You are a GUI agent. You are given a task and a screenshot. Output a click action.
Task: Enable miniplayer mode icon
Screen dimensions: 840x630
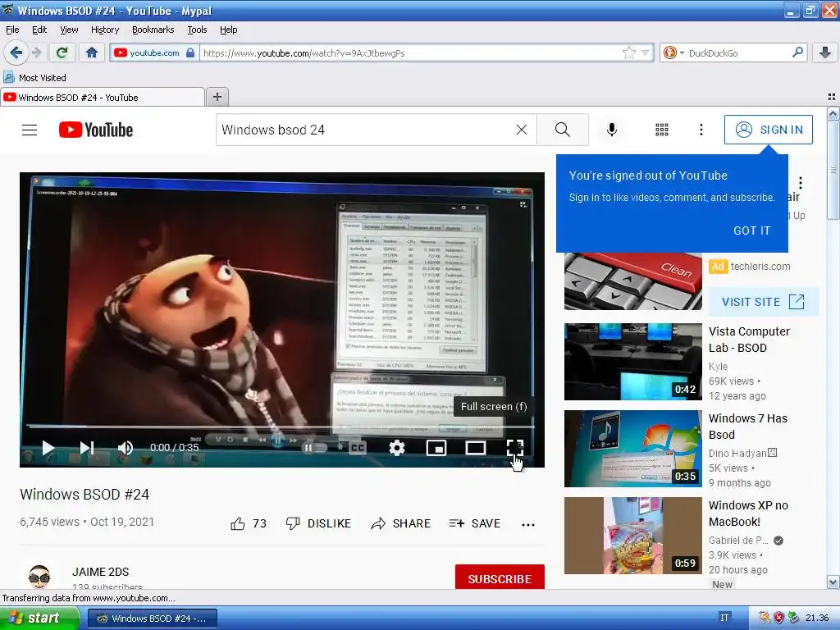tap(436, 447)
